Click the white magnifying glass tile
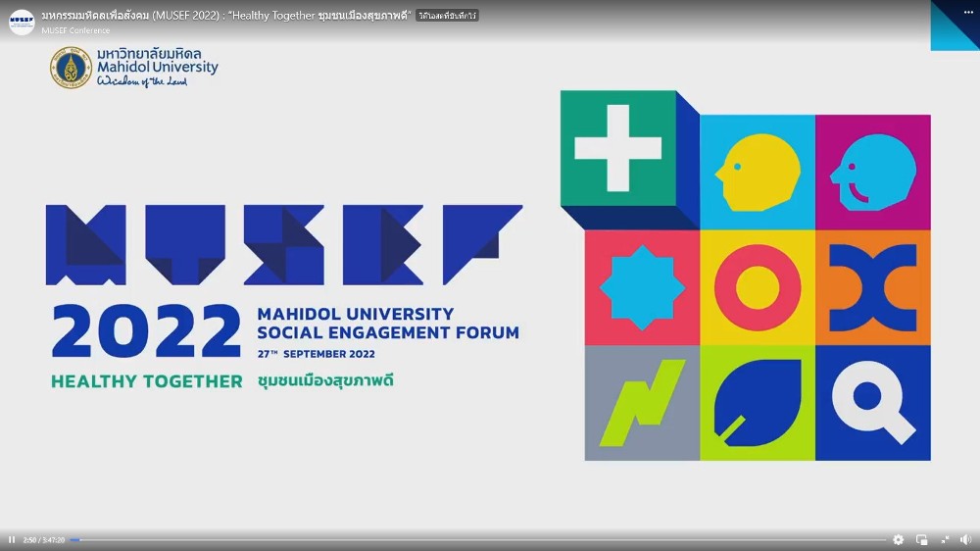 [872, 402]
